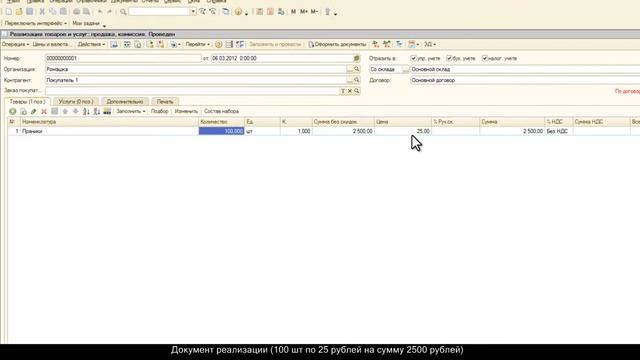Click the Состав набора button

point(221,111)
